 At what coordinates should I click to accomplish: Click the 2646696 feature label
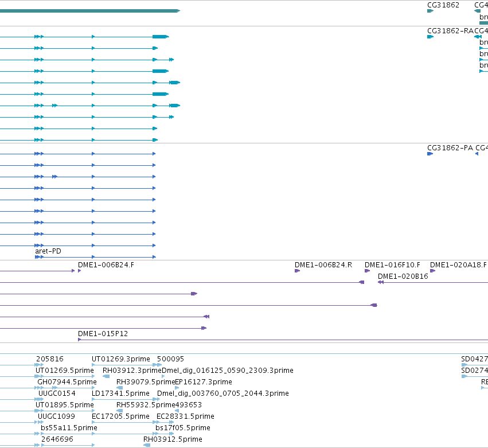tap(57, 439)
